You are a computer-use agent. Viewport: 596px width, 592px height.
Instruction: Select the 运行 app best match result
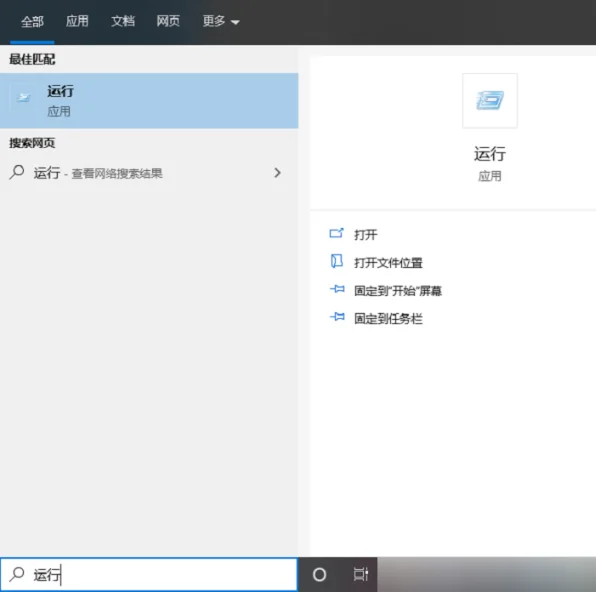(x=149, y=101)
